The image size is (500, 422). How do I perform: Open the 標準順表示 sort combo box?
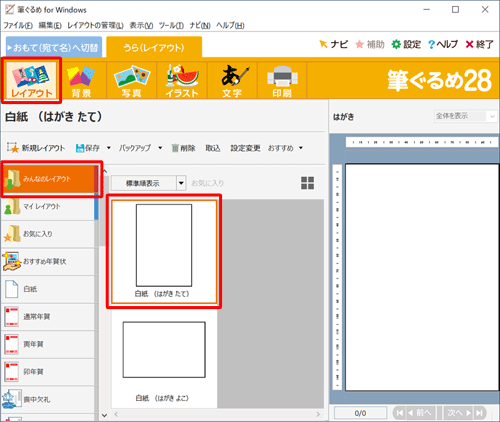(x=148, y=183)
